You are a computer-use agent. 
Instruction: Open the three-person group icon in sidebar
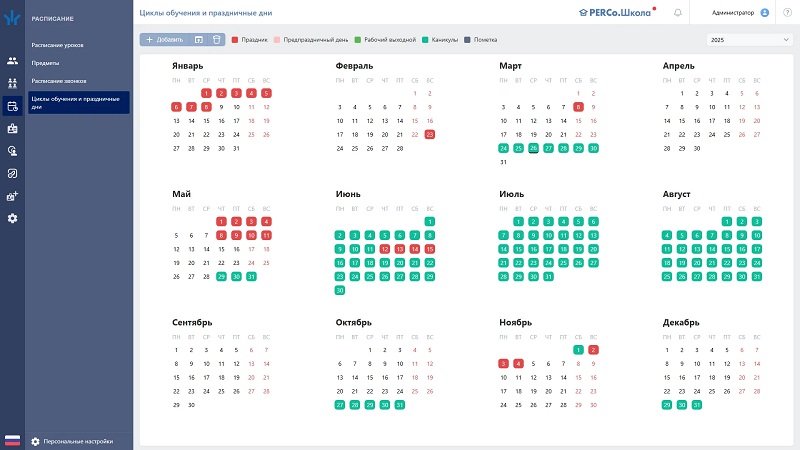tap(12, 83)
